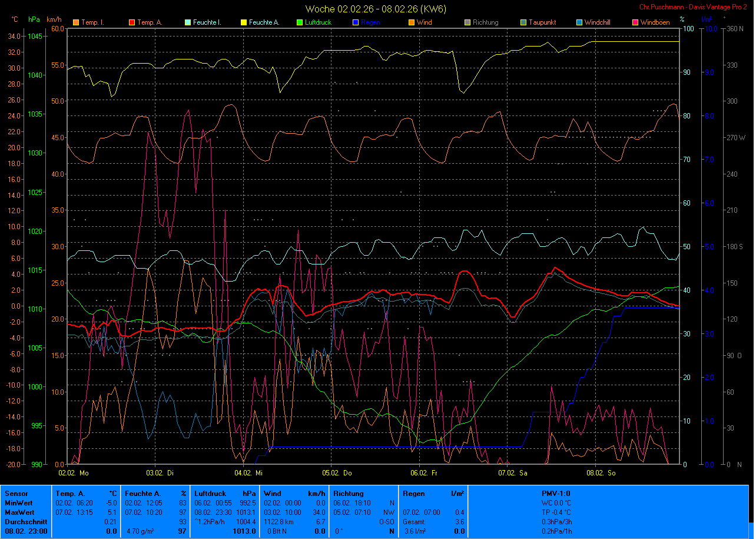The height and width of the screenshot is (539, 756).
Task: Click the blue Regen legend square
Action: click(x=356, y=23)
